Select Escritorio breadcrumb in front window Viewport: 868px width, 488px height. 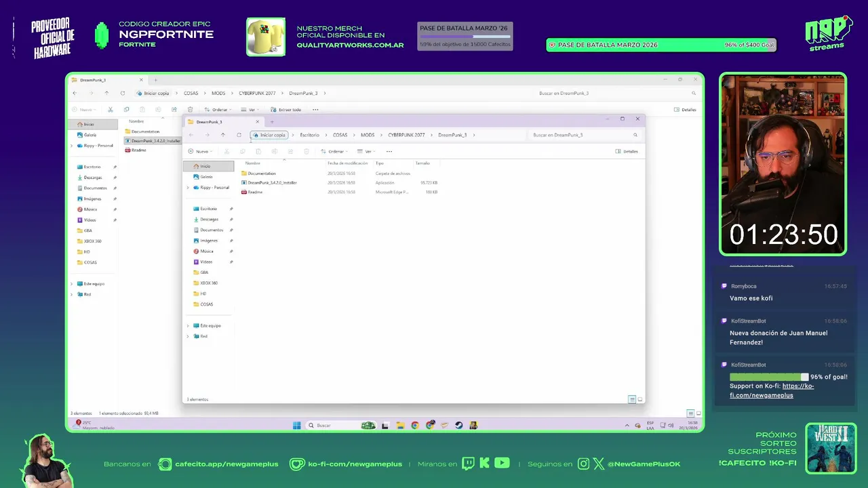309,135
